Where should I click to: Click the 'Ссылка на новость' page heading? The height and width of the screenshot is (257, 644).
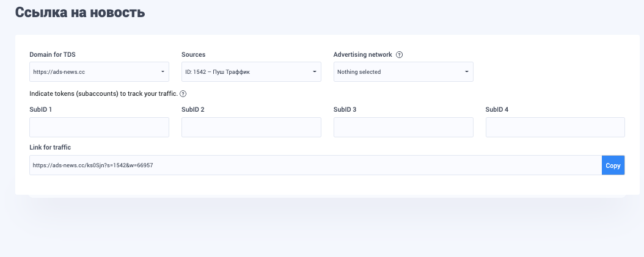pyautogui.click(x=80, y=12)
